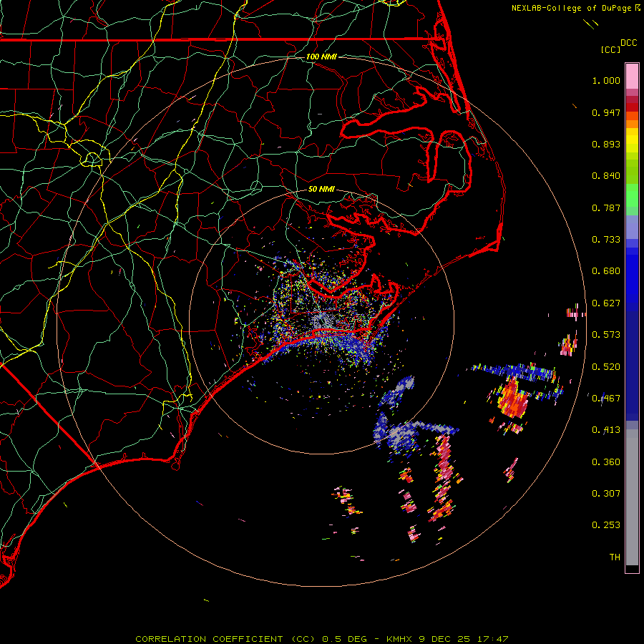Select the 0.360 scale value
Screen dimensions: 644x644
pyautogui.click(x=606, y=462)
